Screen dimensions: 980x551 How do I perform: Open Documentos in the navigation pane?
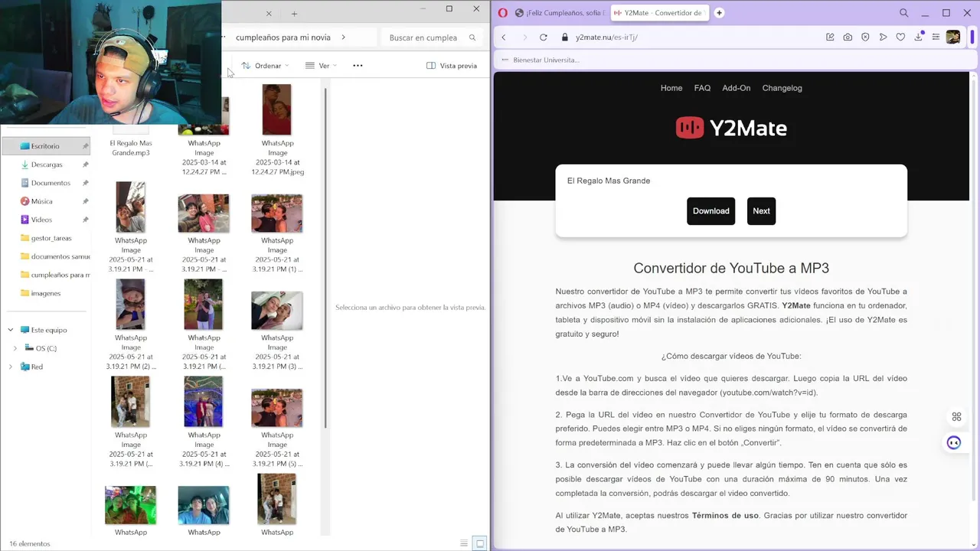point(50,183)
